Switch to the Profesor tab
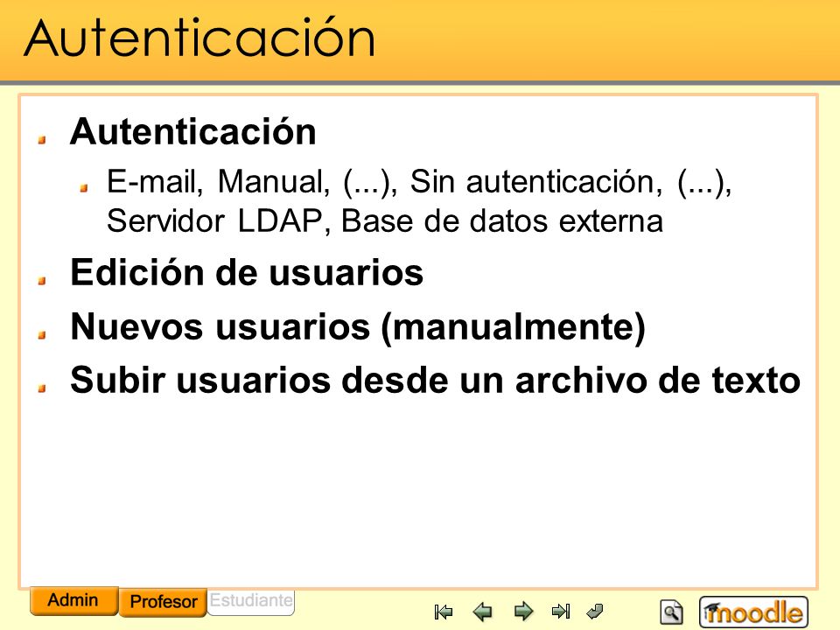840x630 pixels. (x=163, y=602)
